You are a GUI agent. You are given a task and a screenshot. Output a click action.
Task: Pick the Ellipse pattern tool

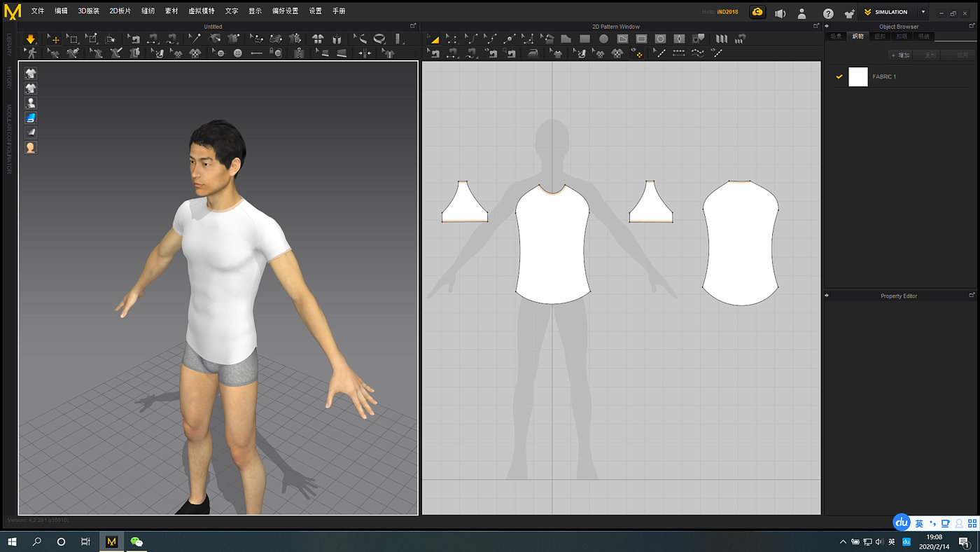(603, 39)
